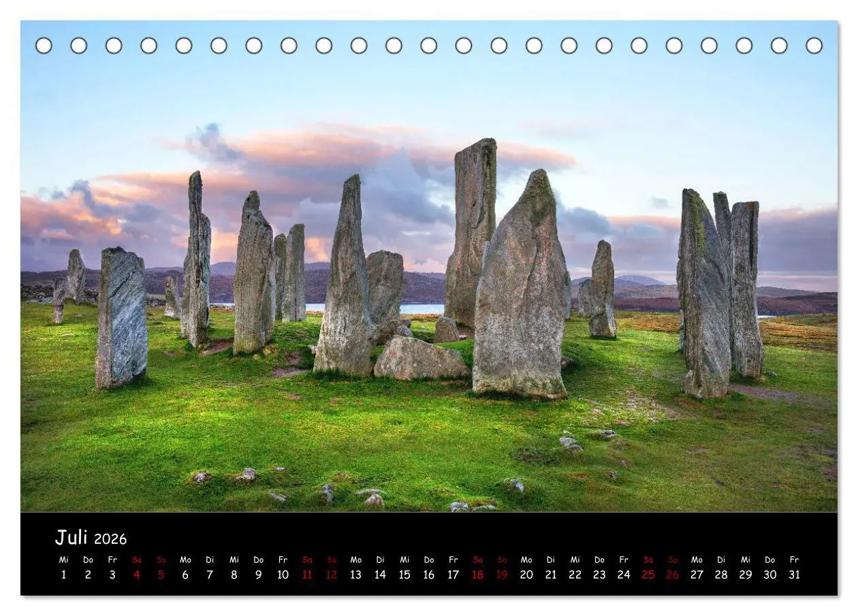The height and width of the screenshot is (616, 858).
Task: Select the red Sunday date 19
Action: click(502, 574)
